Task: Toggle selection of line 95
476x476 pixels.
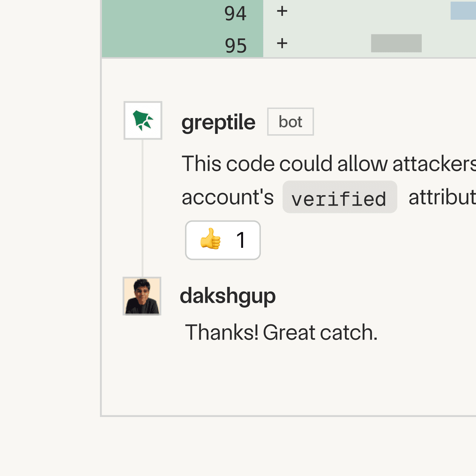Action: click(236, 45)
